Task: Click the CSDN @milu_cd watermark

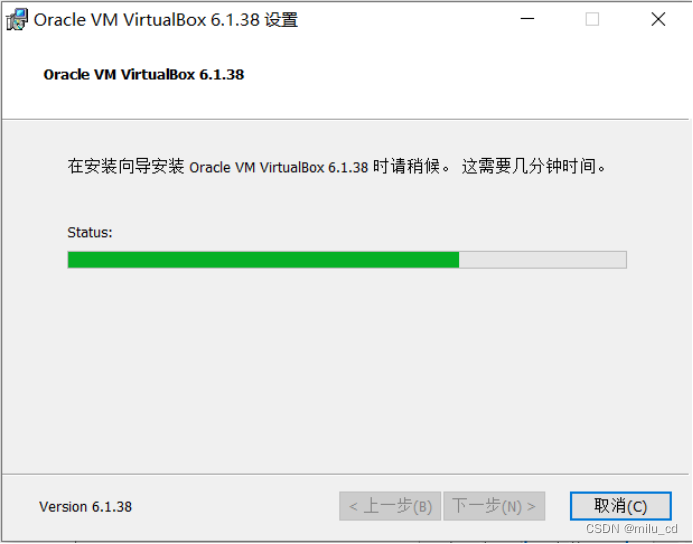Action: (632, 529)
